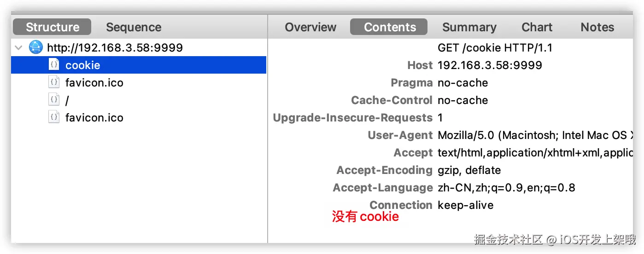The image size is (644, 254).
Task: Collapse the 192.168.3.58:9999 host node
Action: tap(18, 47)
